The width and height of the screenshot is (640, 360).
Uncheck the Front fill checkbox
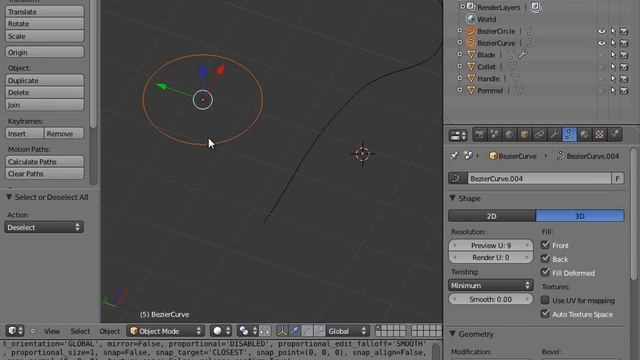click(x=545, y=245)
